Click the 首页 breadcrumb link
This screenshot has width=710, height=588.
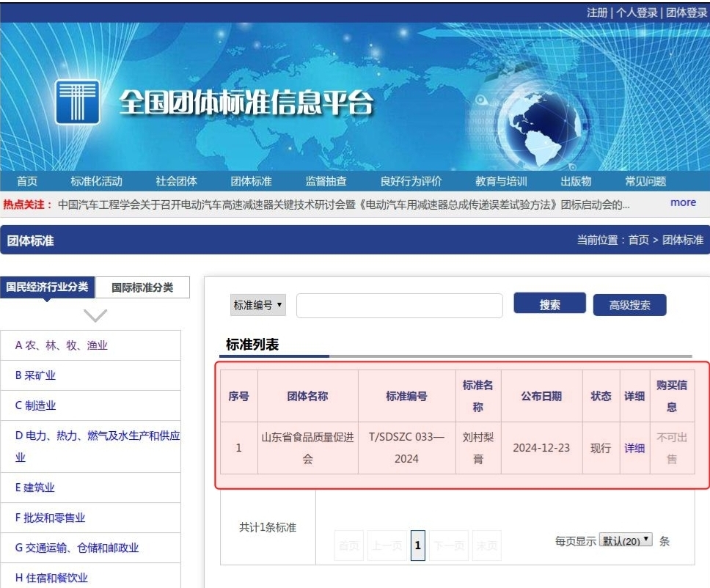pos(638,240)
